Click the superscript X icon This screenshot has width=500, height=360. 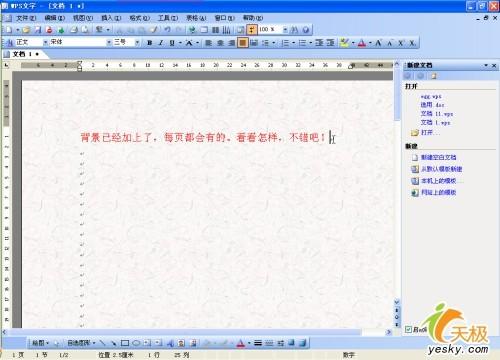click(x=401, y=43)
